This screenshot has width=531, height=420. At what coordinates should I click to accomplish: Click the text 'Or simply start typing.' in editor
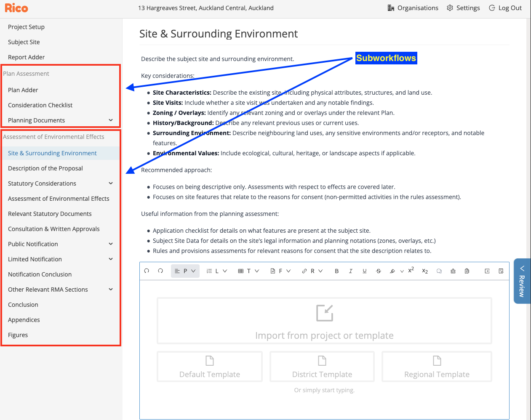(x=324, y=390)
